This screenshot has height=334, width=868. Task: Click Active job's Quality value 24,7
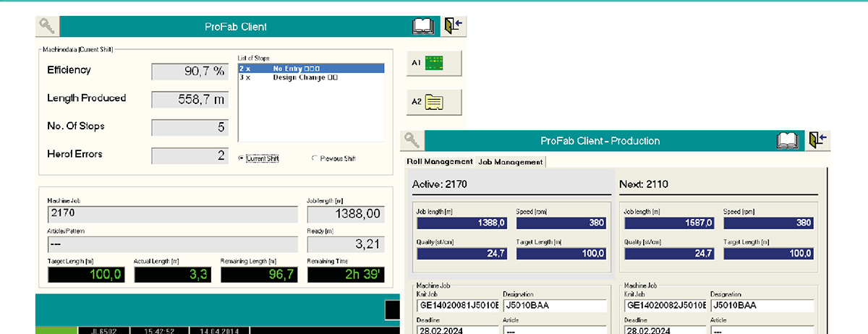[461, 253]
